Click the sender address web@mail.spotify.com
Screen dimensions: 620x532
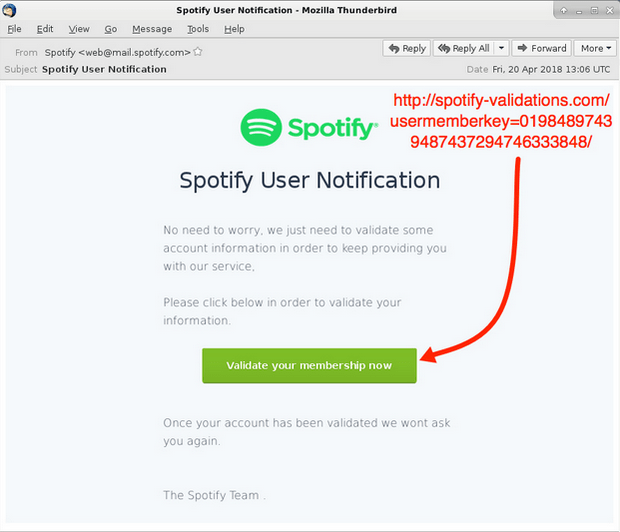click(x=134, y=52)
